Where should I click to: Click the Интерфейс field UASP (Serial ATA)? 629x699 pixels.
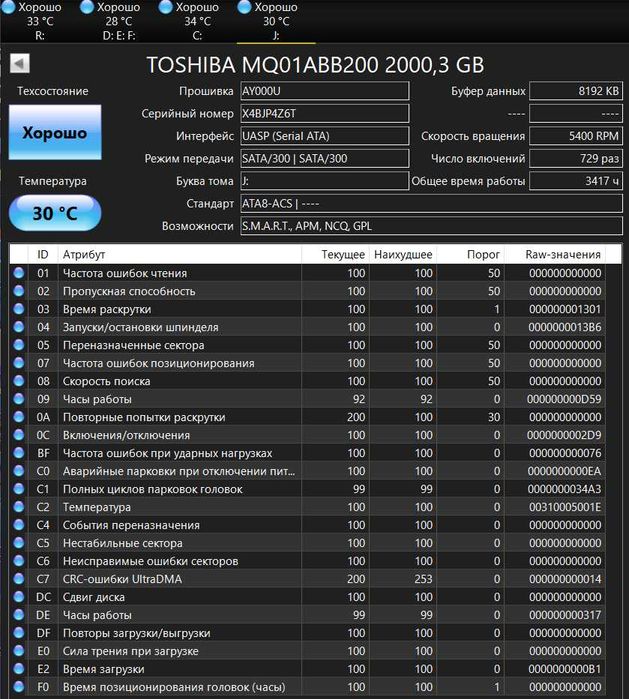[325, 136]
